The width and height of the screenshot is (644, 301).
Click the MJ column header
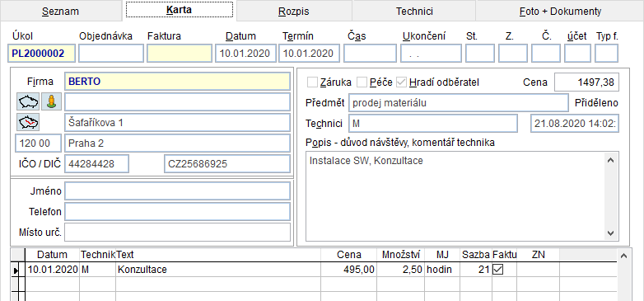tap(442, 255)
